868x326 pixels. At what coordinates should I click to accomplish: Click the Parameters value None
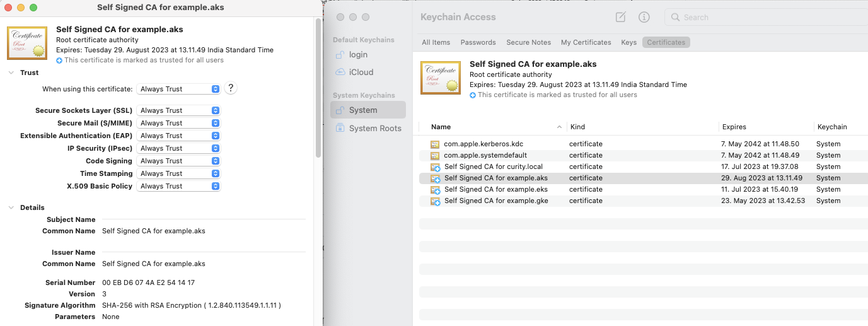(110, 317)
